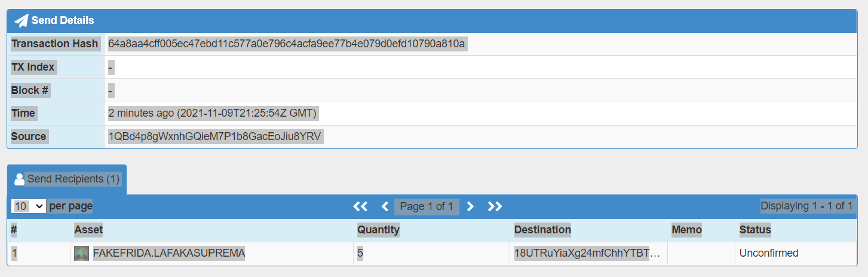This screenshot has width=868, height=277.
Task: Open destination address 18UTRuYiaXg link
Action: coord(587,254)
